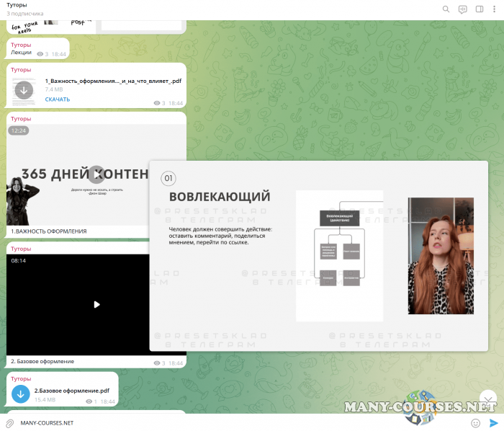Toggle the right info sidebar panel
Viewport: 504px width, 431px height.
(x=479, y=9)
